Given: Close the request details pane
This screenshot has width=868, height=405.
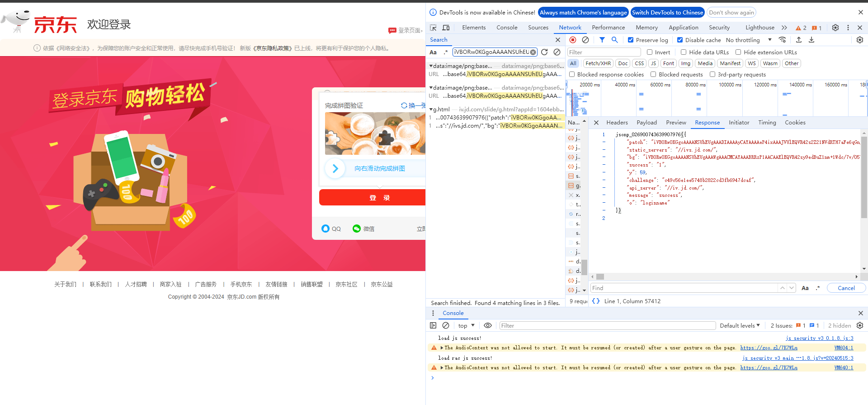Looking at the screenshot, I should (596, 123).
